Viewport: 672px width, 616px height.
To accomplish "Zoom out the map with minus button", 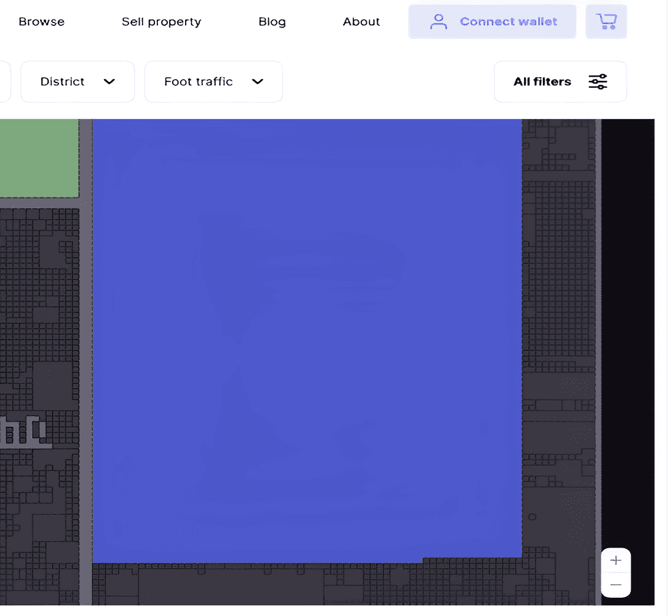I will [616, 585].
